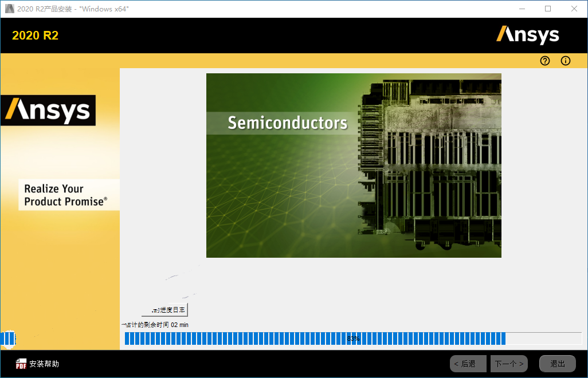Open the help question mark icon
The height and width of the screenshot is (378, 588).
[x=545, y=61]
